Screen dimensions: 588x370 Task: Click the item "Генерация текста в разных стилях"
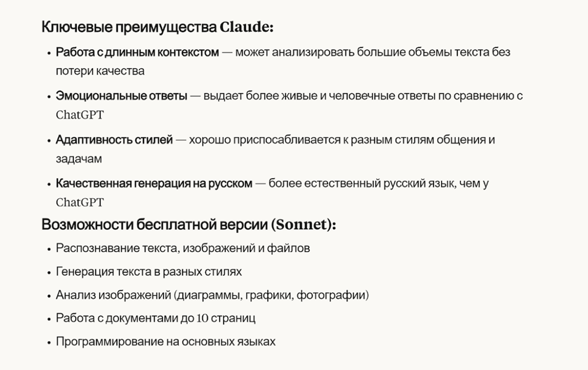(x=149, y=272)
